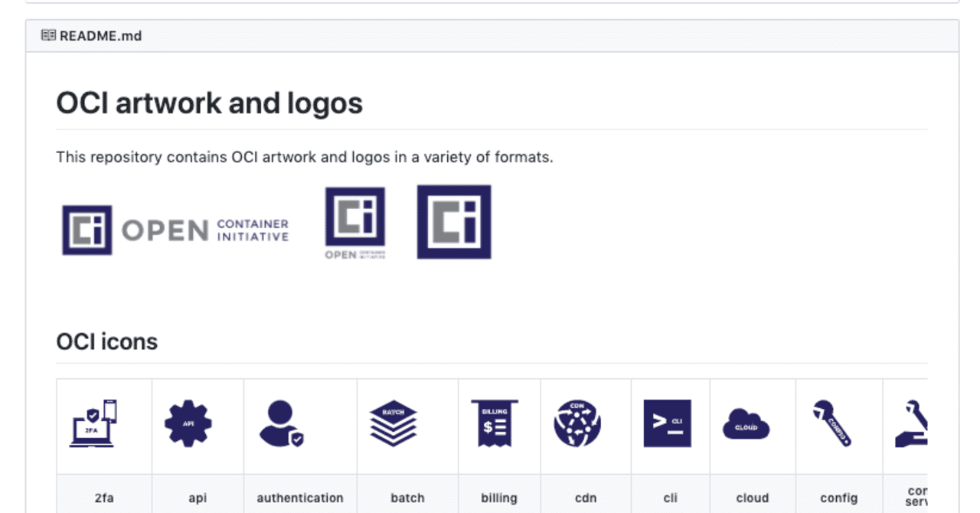Select the cdn label cell

coord(586,498)
